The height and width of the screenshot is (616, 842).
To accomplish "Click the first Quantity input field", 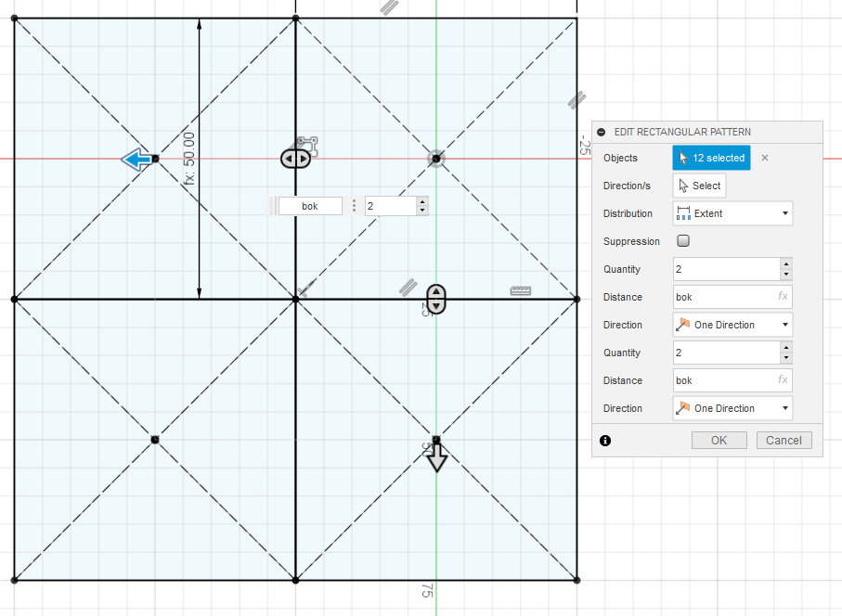I will coord(724,269).
